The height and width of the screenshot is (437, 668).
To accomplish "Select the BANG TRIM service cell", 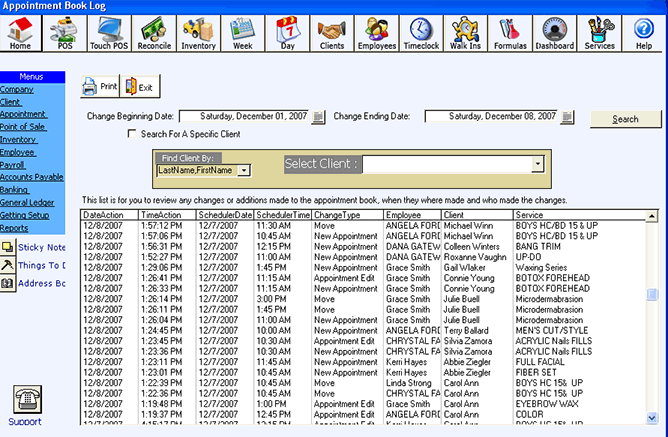I will [x=538, y=247].
